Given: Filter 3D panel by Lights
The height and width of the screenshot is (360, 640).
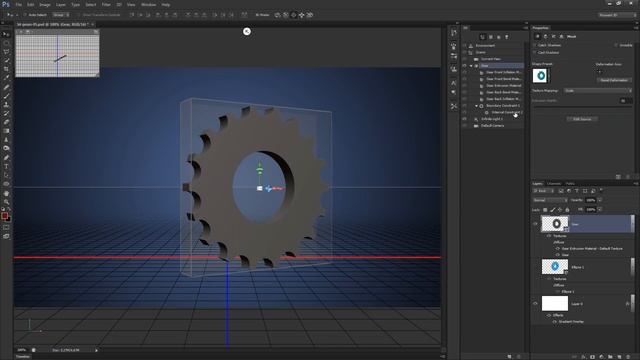Looking at the screenshot, I should click(507, 37).
